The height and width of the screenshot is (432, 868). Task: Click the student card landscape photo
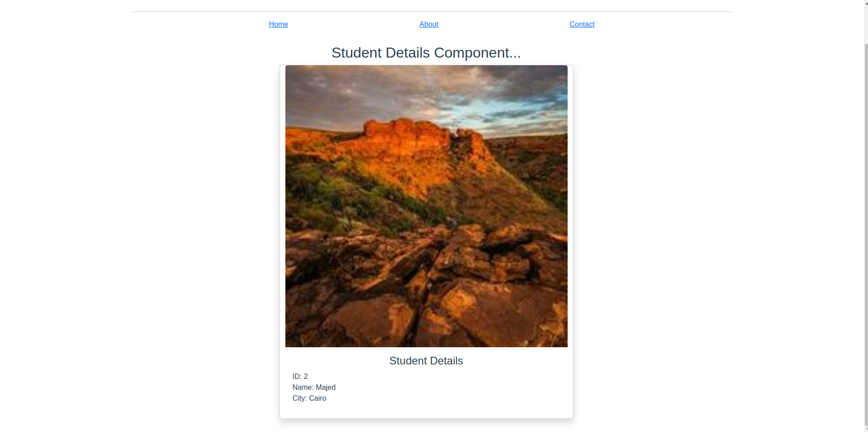(426, 206)
